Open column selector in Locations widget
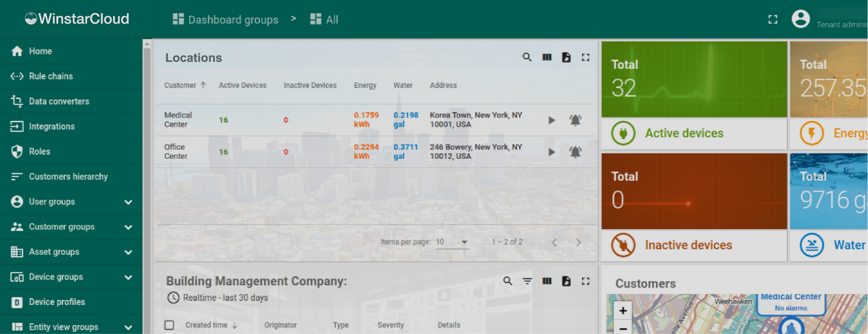868x334 pixels. pos(547,57)
